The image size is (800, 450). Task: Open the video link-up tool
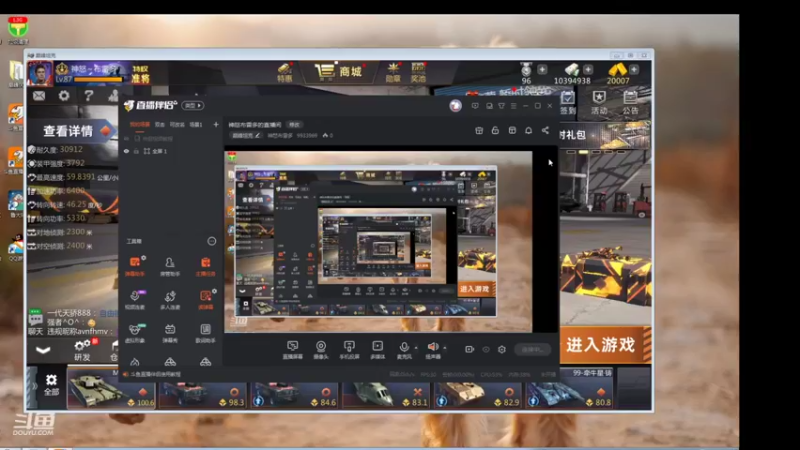[135, 299]
